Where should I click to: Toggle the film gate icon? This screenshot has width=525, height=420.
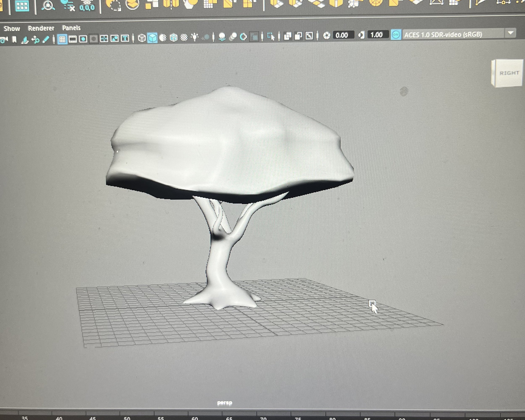pyautogui.click(x=73, y=39)
